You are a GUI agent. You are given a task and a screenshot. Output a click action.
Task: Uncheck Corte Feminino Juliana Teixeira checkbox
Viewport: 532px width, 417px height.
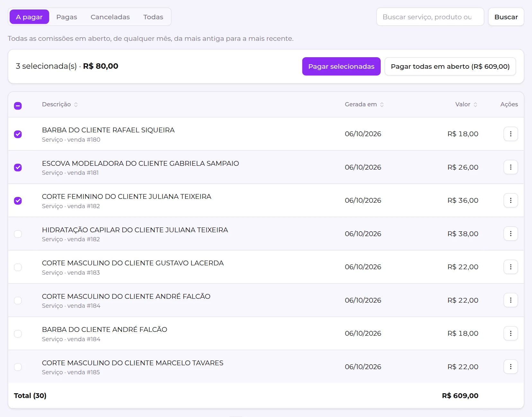click(18, 201)
